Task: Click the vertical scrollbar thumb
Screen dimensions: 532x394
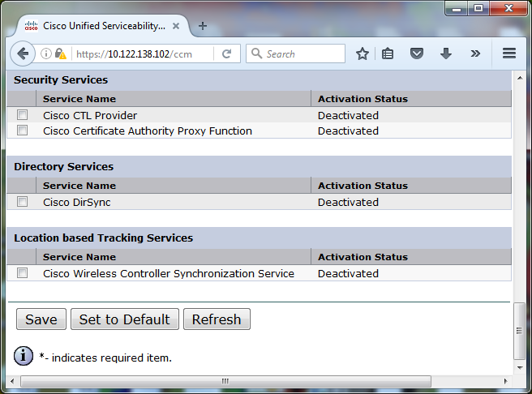Action: tap(520, 331)
